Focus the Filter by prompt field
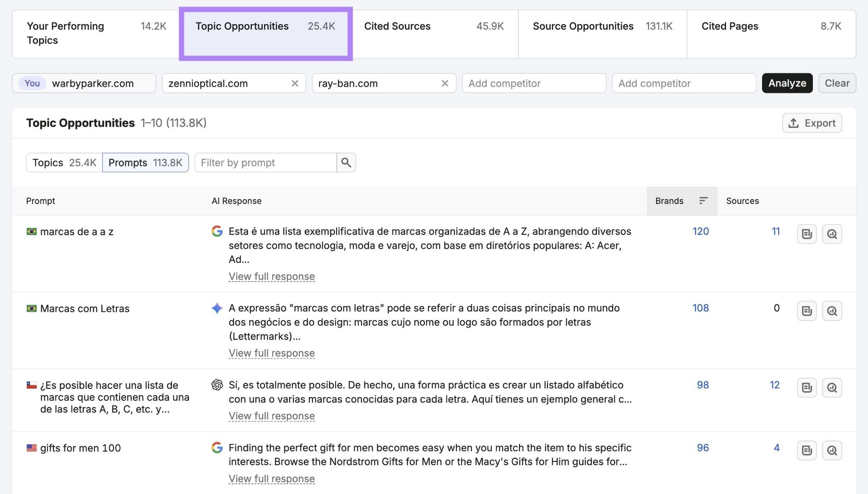The image size is (868, 494). (266, 162)
